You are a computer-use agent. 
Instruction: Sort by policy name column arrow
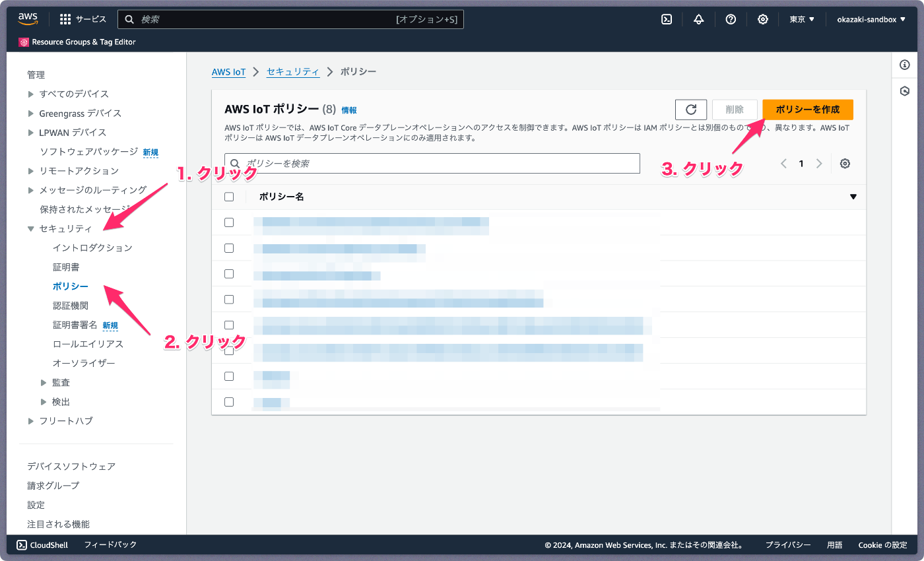(853, 197)
